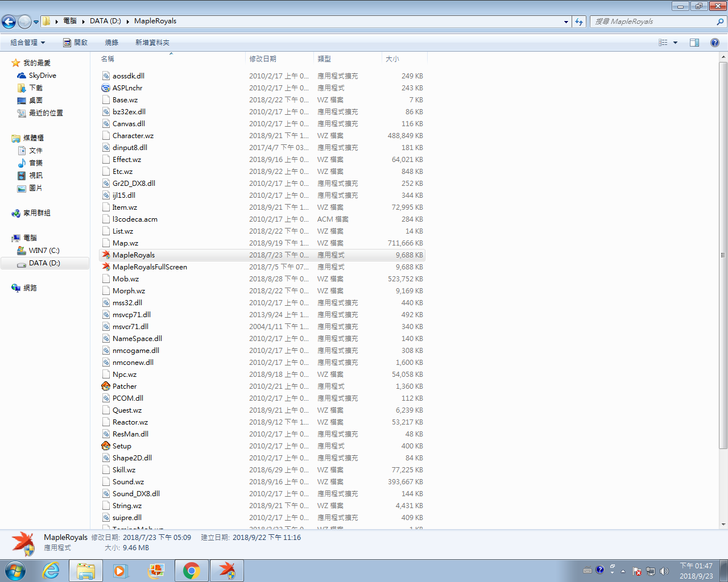This screenshot has width=728, height=582.
Task: Select the Homegroup item in navigation pane
Action: pos(31,213)
